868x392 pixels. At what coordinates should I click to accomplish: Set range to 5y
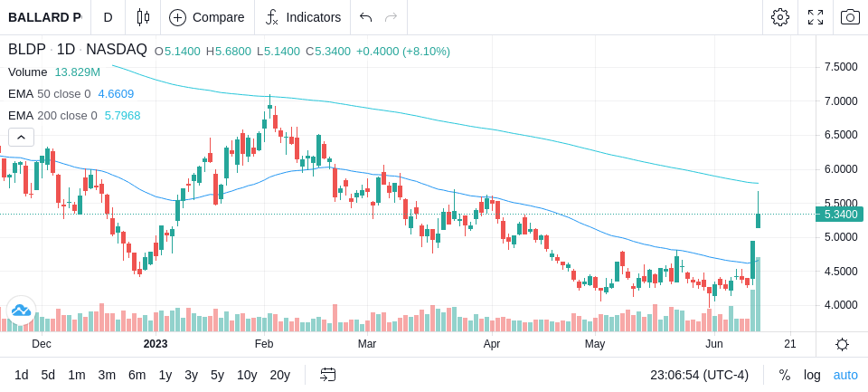(217, 376)
